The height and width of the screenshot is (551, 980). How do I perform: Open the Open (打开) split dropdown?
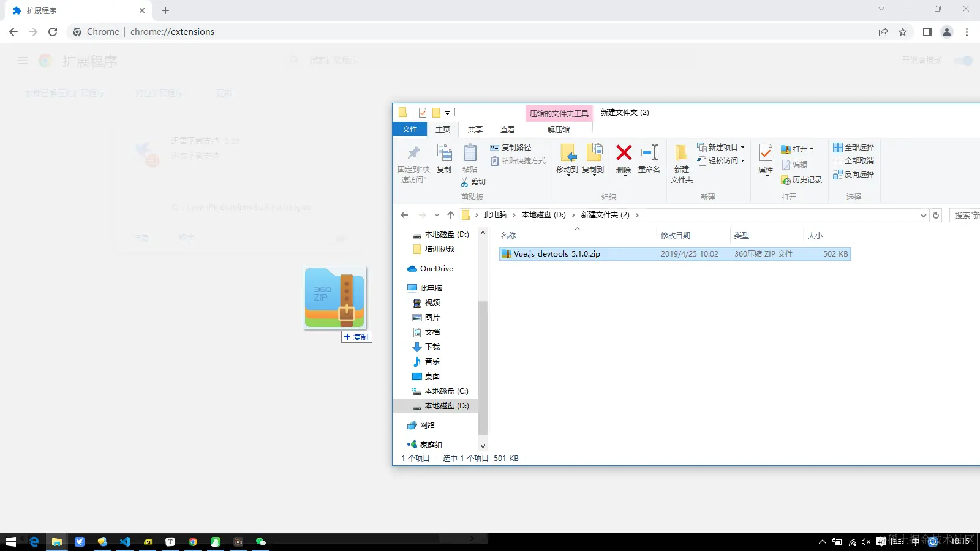coord(812,149)
